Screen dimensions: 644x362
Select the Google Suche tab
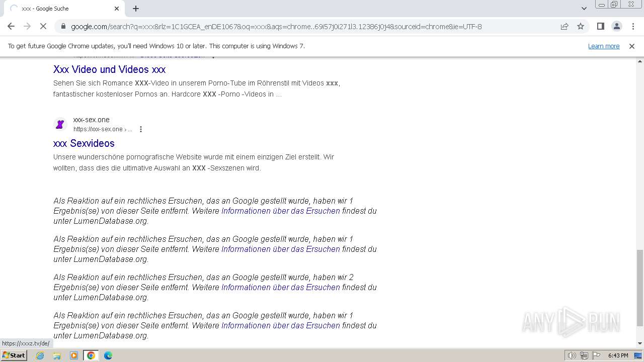tap(64, 9)
